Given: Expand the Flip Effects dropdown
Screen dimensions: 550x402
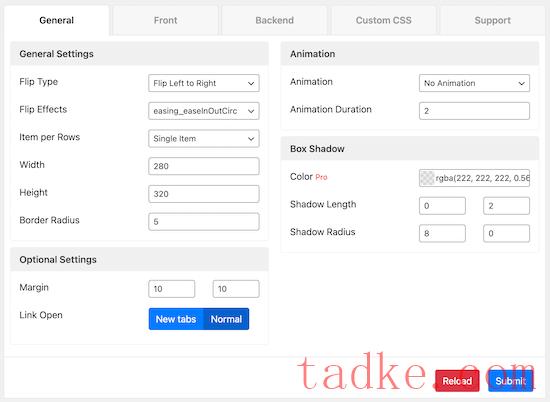Looking at the screenshot, I should 204,111.
